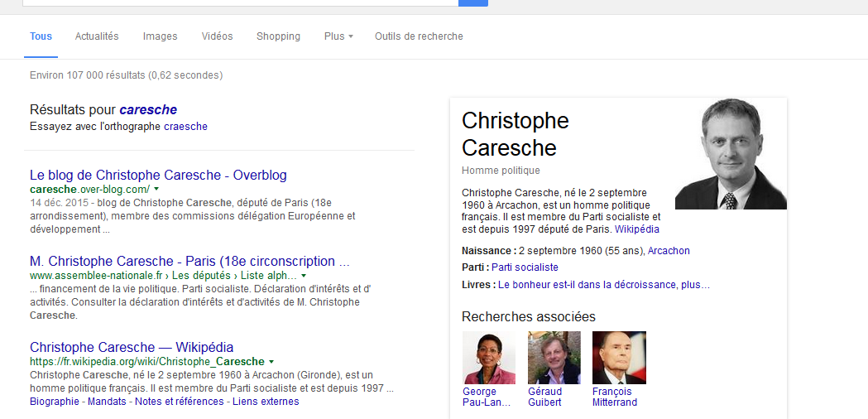Switch to the Actualités tab

click(97, 36)
